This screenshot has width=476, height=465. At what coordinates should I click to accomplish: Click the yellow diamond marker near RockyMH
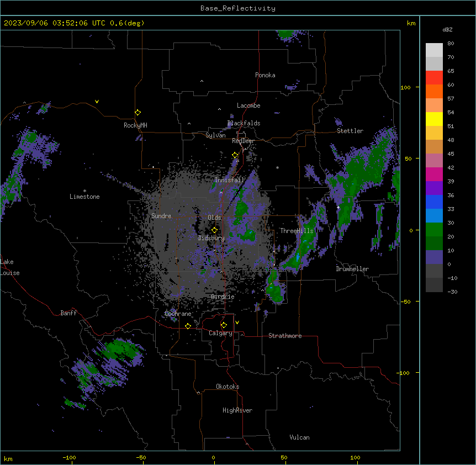tap(138, 113)
